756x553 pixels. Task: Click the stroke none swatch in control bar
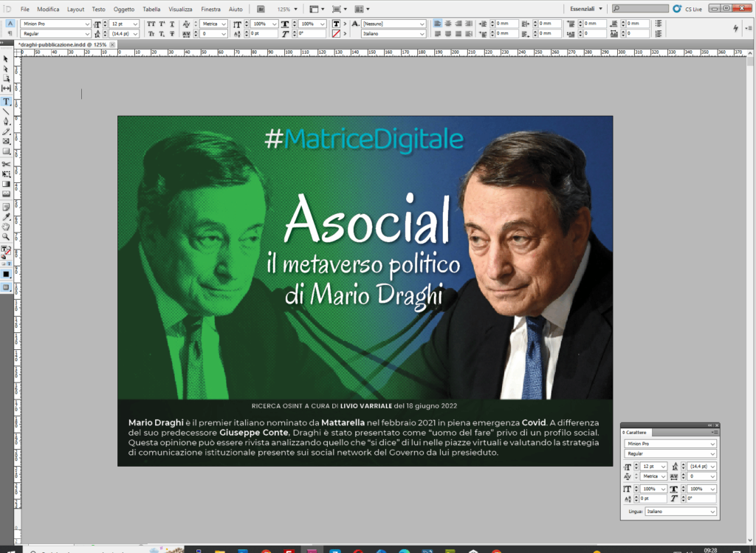336,34
